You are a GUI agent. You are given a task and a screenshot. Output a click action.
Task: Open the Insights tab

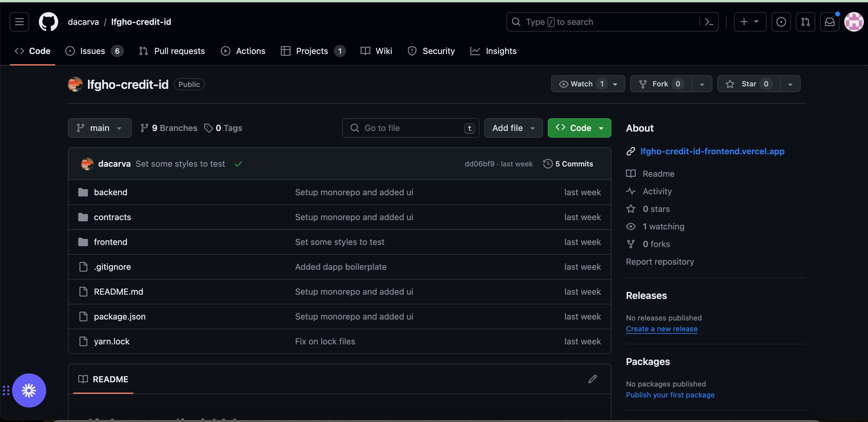pos(494,51)
